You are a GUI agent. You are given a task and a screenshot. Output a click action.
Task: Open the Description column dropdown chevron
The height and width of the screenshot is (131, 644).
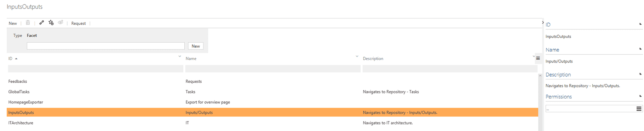[534, 56]
